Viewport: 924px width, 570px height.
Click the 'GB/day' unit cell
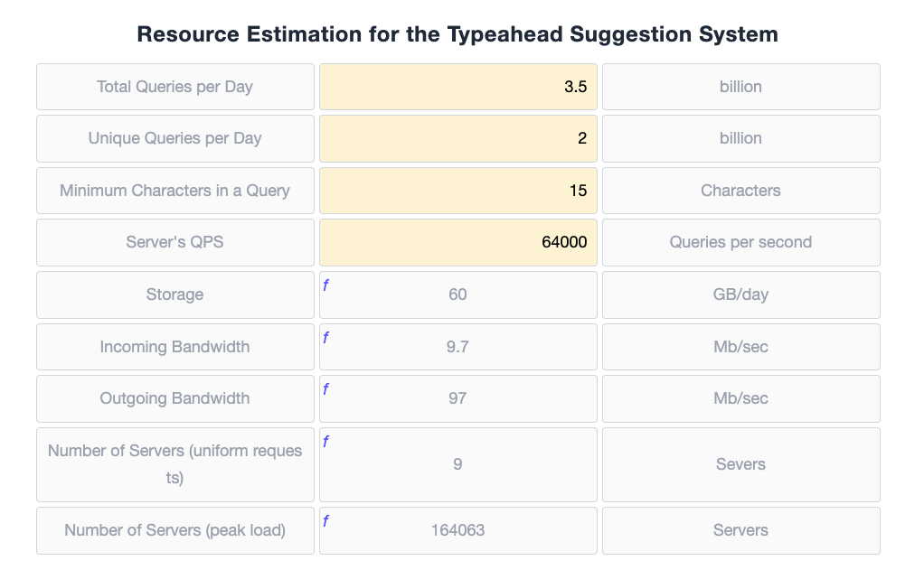[740, 294]
